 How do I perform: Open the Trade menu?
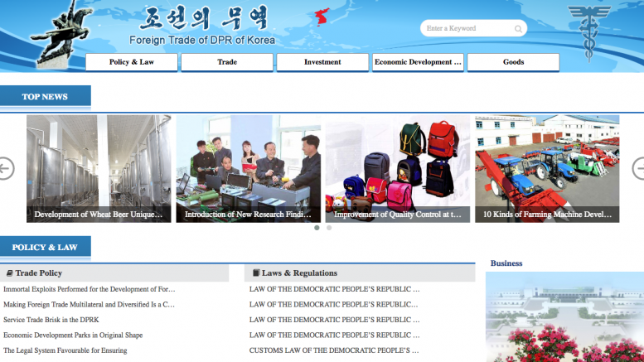click(227, 62)
